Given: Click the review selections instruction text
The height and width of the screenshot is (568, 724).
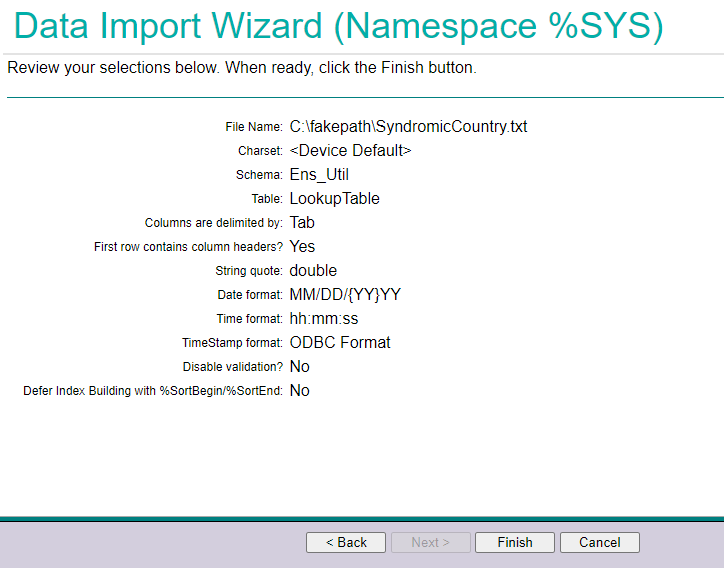Looking at the screenshot, I should pos(242,69).
